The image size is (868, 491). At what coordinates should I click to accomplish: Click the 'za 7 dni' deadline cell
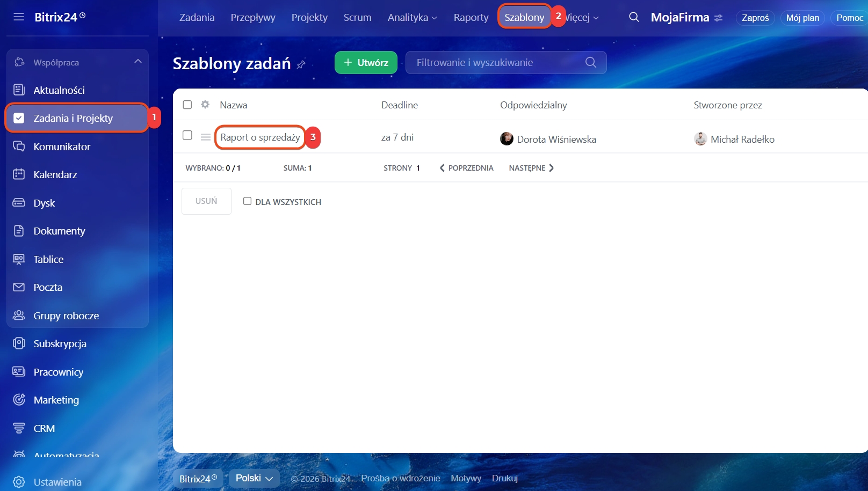point(397,137)
